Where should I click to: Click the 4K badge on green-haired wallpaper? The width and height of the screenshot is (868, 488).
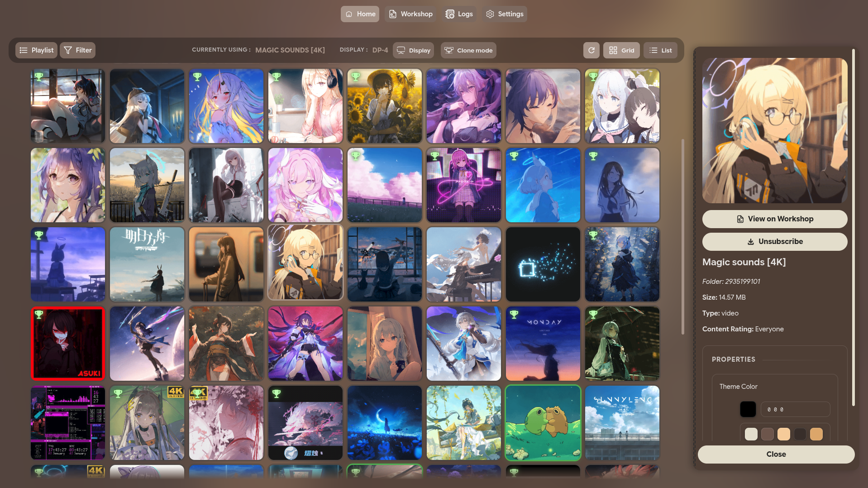(176, 392)
